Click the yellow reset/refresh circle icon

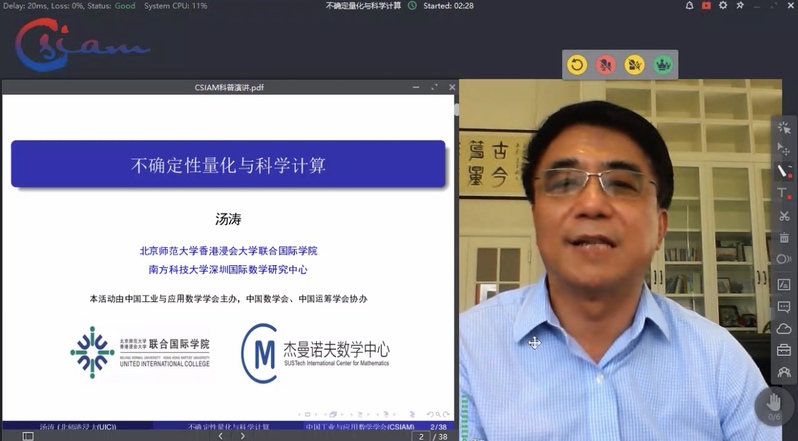point(577,65)
